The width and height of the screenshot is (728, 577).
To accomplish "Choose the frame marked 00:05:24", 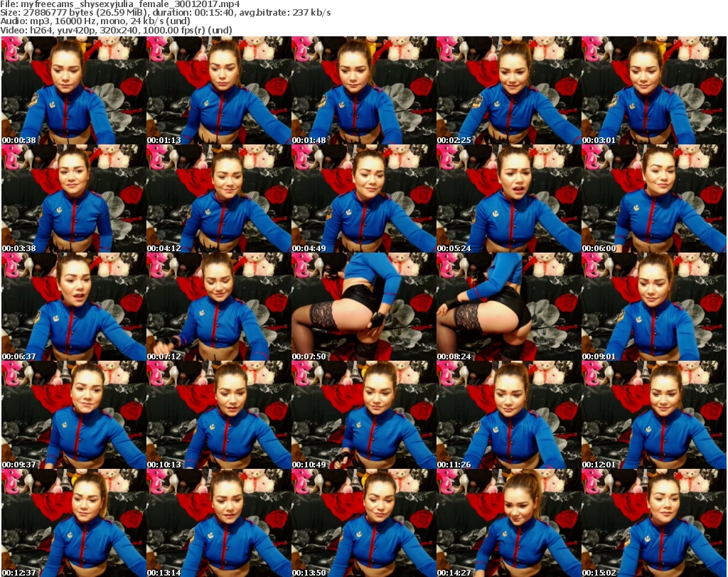I will (509, 198).
